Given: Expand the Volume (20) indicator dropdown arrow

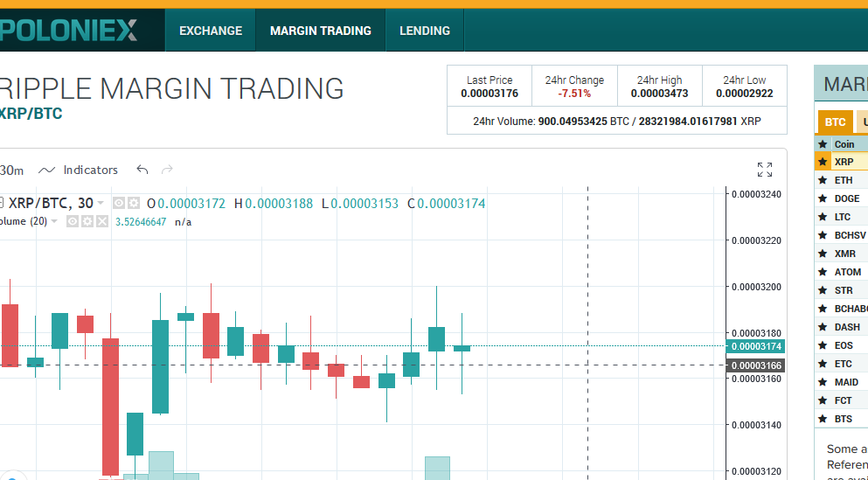Looking at the screenshot, I should click(53, 221).
